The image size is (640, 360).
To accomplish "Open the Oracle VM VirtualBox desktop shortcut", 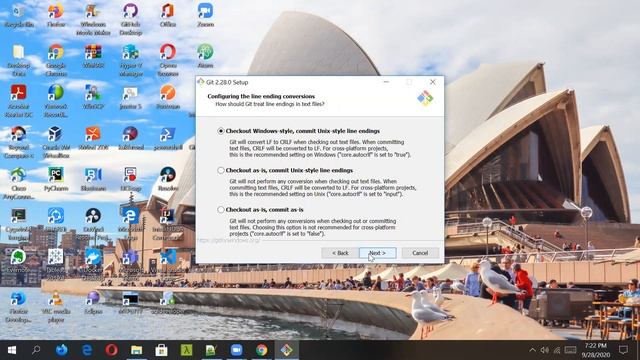I will coord(56,142).
